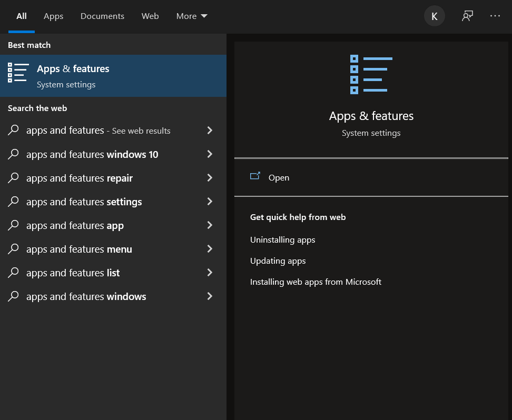This screenshot has width=512, height=420.
Task: Click the K user account avatar
Action: pos(434,16)
